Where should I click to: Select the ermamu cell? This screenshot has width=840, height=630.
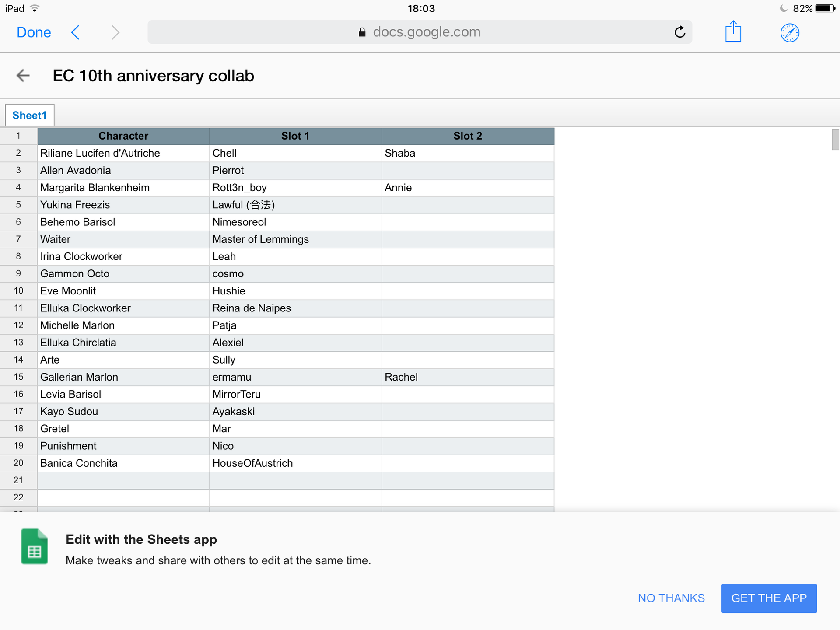295,377
